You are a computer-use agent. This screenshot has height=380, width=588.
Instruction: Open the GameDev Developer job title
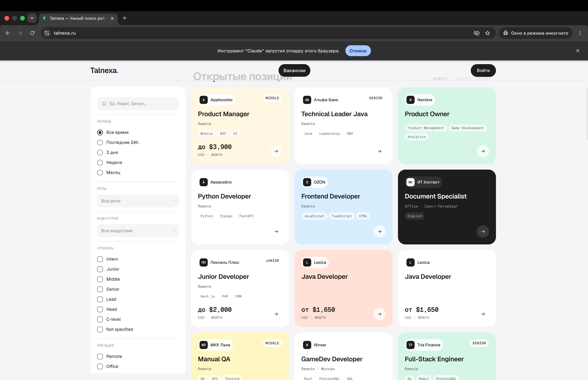[332, 359]
